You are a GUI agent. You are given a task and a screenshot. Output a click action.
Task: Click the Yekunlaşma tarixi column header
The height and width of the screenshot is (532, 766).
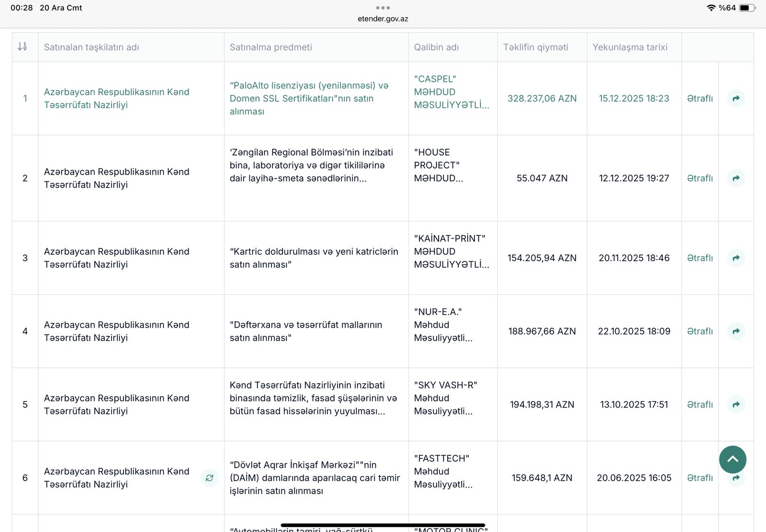pos(630,47)
